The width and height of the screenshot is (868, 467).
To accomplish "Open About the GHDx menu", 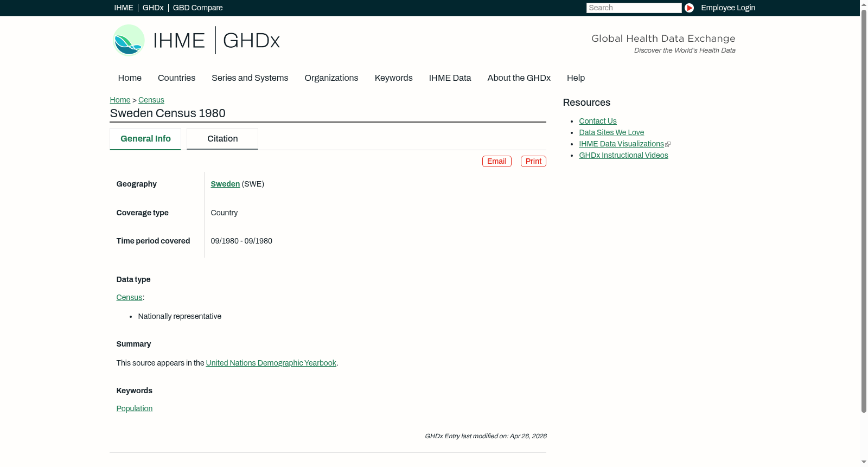I will click(x=519, y=78).
